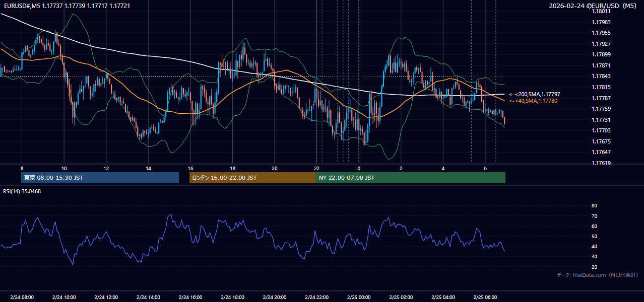This screenshot has width=644, height=302.
Task: Click the 2/25 00:00 time label
Action: click(x=359, y=297)
